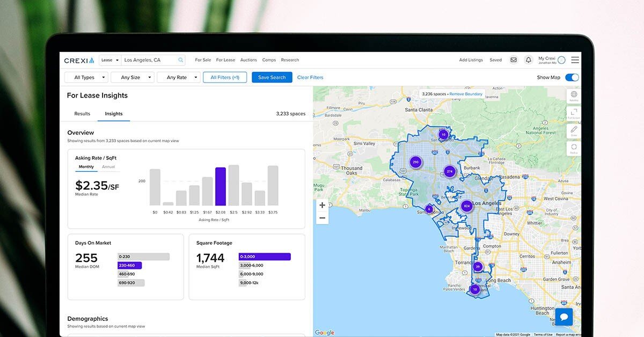Select the Monthly asking rate option
644x337 pixels.
86,167
